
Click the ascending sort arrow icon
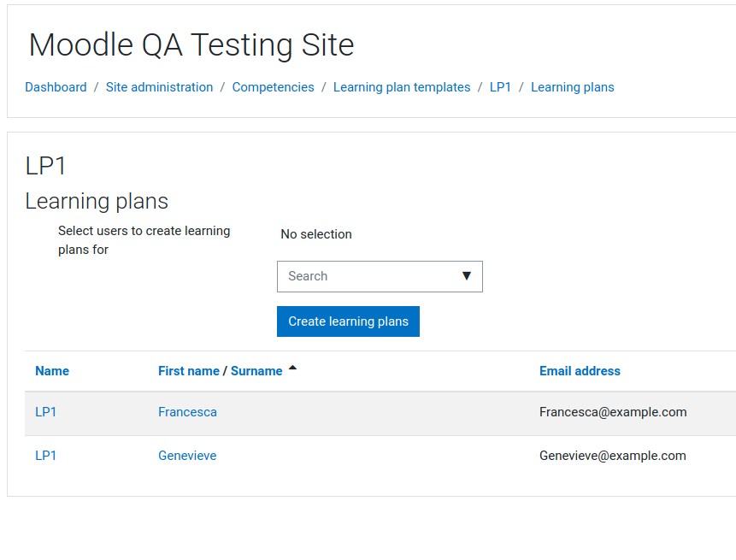pos(292,368)
